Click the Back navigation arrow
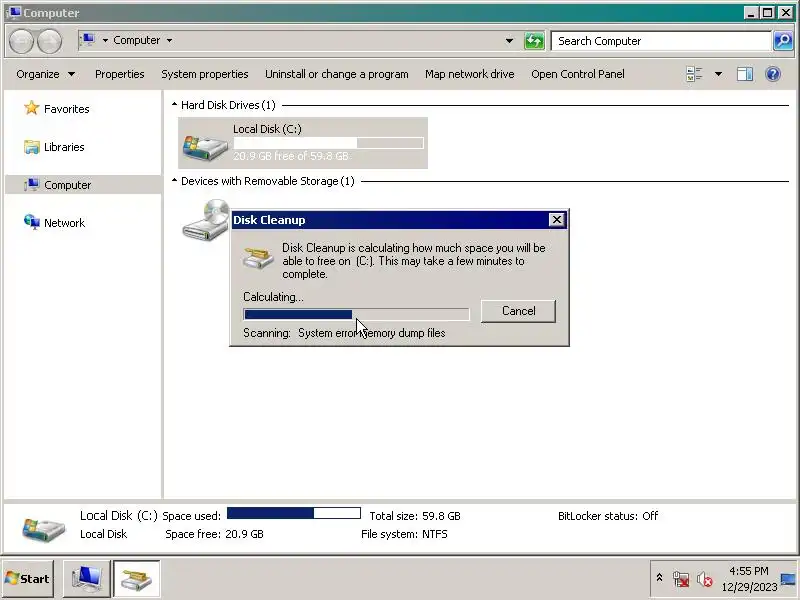 tap(21, 41)
